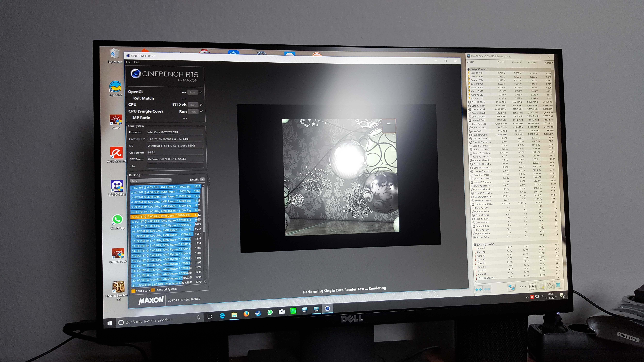Open the File menu in Cinebench

(x=128, y=62)
